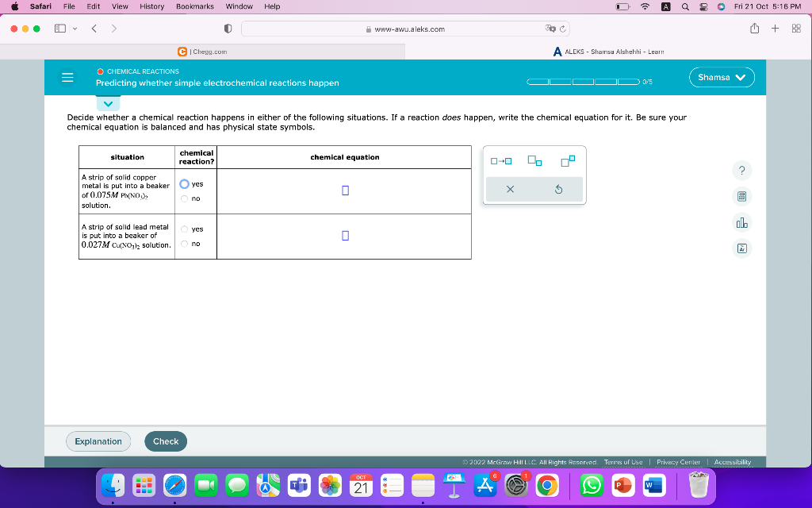This screenshot has height=508, width=812.
Task: Show Safari tab overview grid
Action: pos(796,29)
